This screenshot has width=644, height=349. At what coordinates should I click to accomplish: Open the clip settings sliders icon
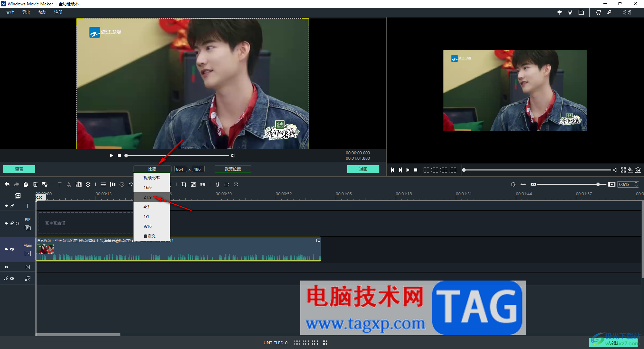pyautogui.click(x=103, y=184)
